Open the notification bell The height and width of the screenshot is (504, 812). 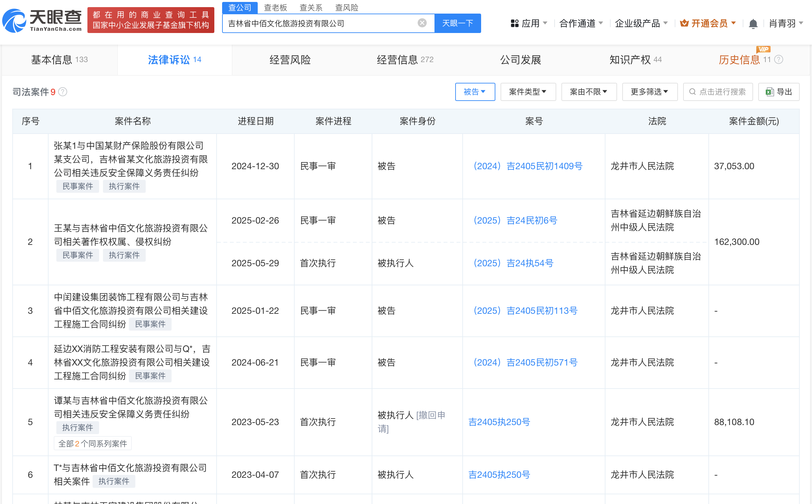[x=753, y=24]
